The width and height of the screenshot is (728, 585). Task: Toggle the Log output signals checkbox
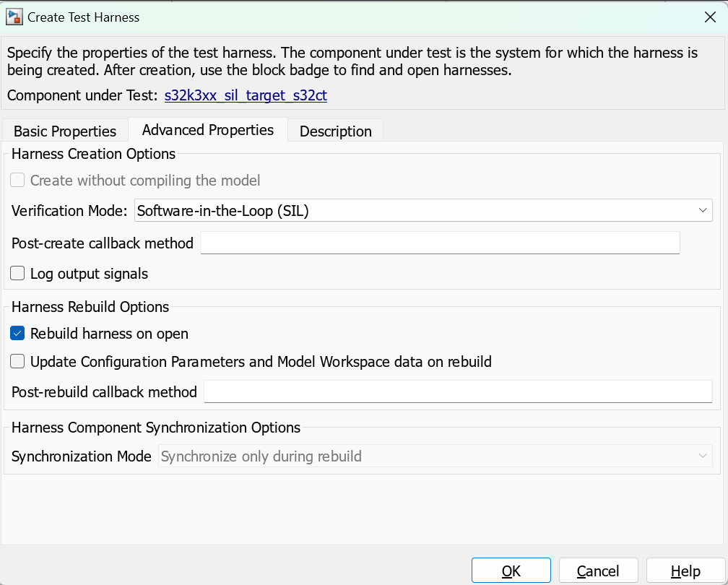pos(17,273)
